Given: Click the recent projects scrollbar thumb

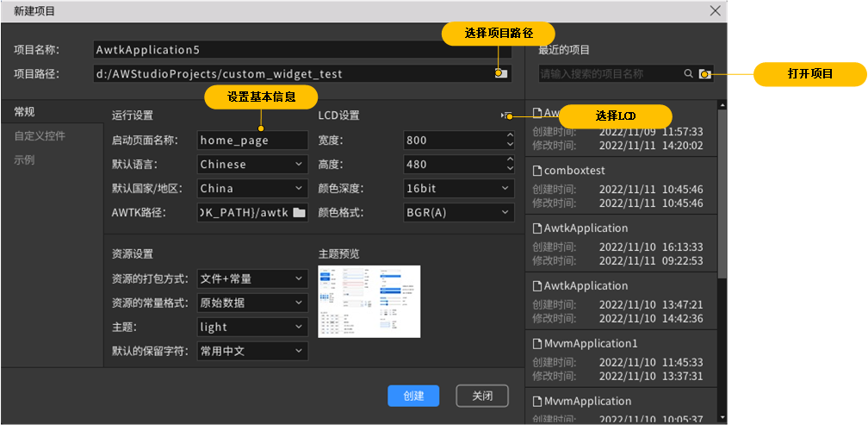Looking at the screenshot, I should [x=722, y=194].
